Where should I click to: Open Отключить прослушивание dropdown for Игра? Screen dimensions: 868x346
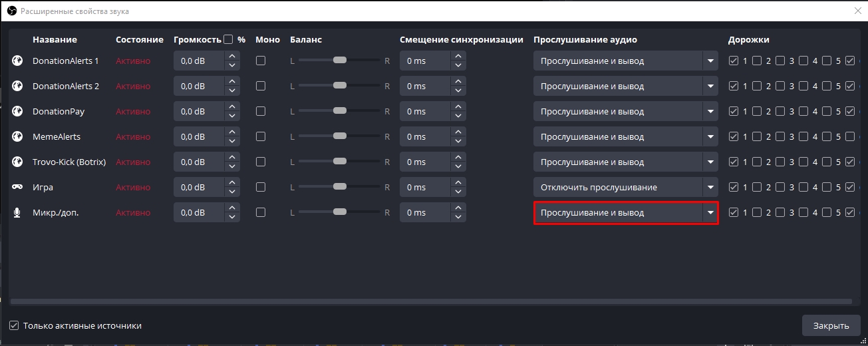pyautogui.click(x=625, y=187)
